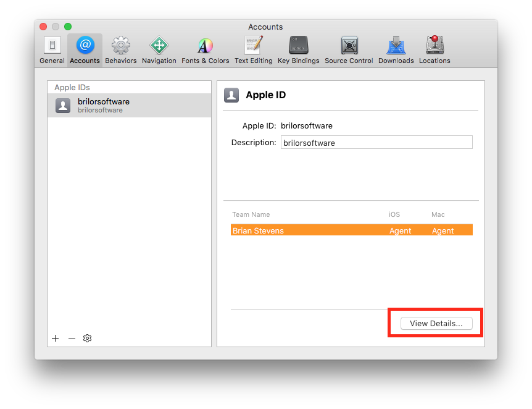532x409 pixels.
Task: Click the Mac Agent role cell
Action: click(443, 231)
